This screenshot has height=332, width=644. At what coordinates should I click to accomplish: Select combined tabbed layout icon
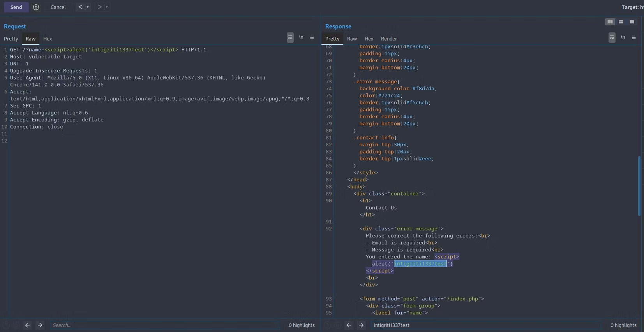pos(632,22)
